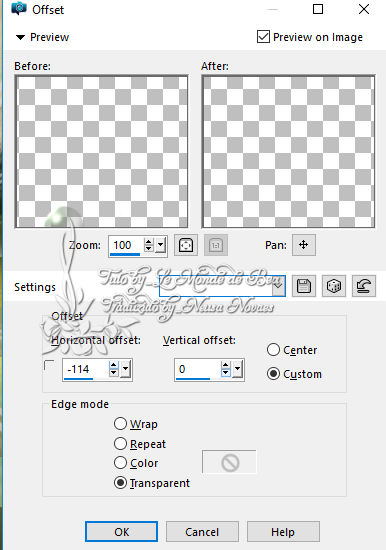Click the Cancel button
The width and height of the screenshot is (386, 550).
click(202, 532)
